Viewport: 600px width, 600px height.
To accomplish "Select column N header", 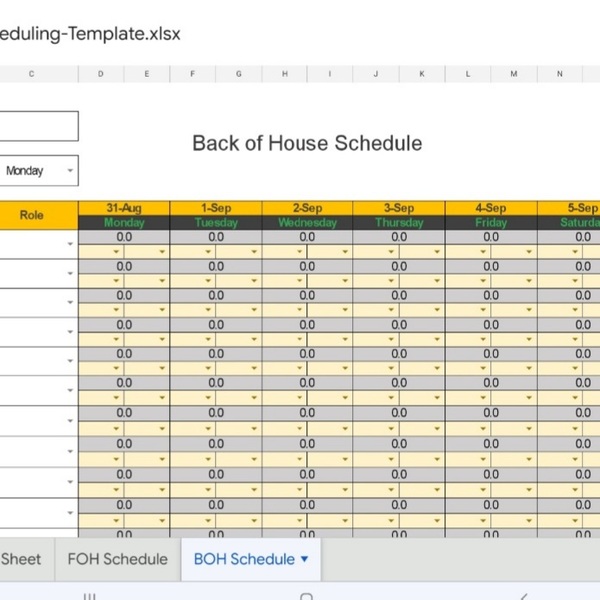I will click(559, 74).
